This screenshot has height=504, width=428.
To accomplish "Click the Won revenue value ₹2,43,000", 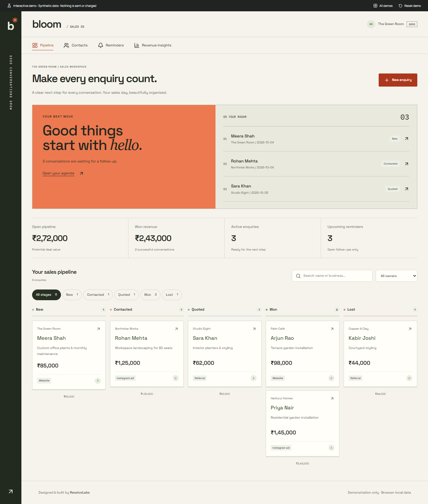I will (153, 238).
